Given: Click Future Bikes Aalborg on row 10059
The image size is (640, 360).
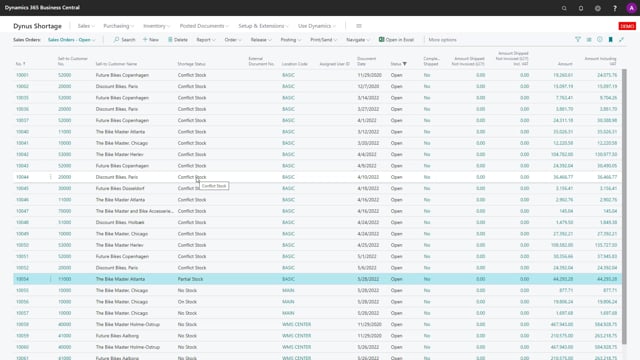Looking at the screenshot, I should (x=117, y=336).
